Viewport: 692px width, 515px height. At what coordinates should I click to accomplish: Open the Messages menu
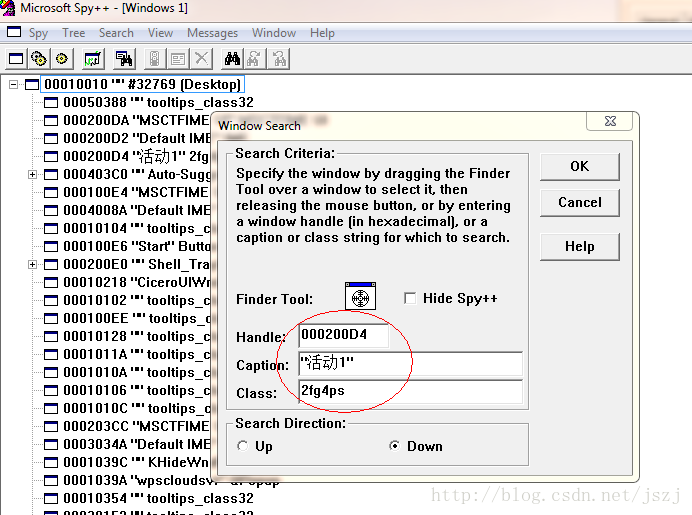[212, 33]
